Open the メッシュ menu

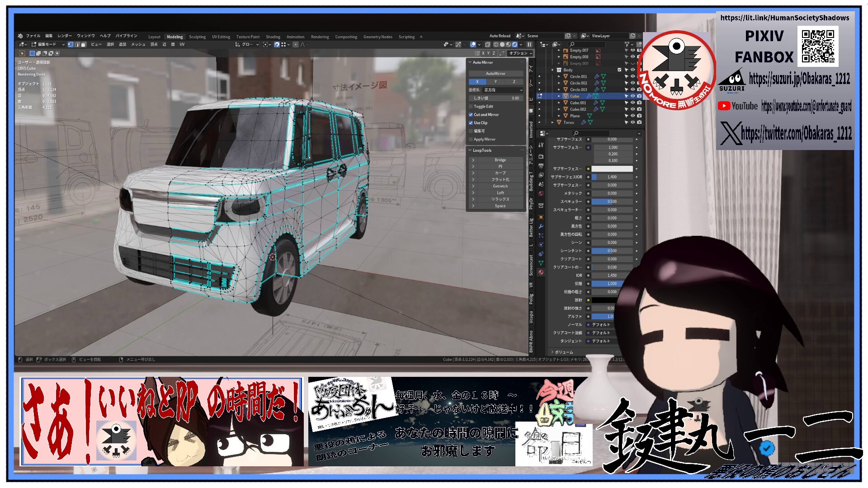pos(138,44)
